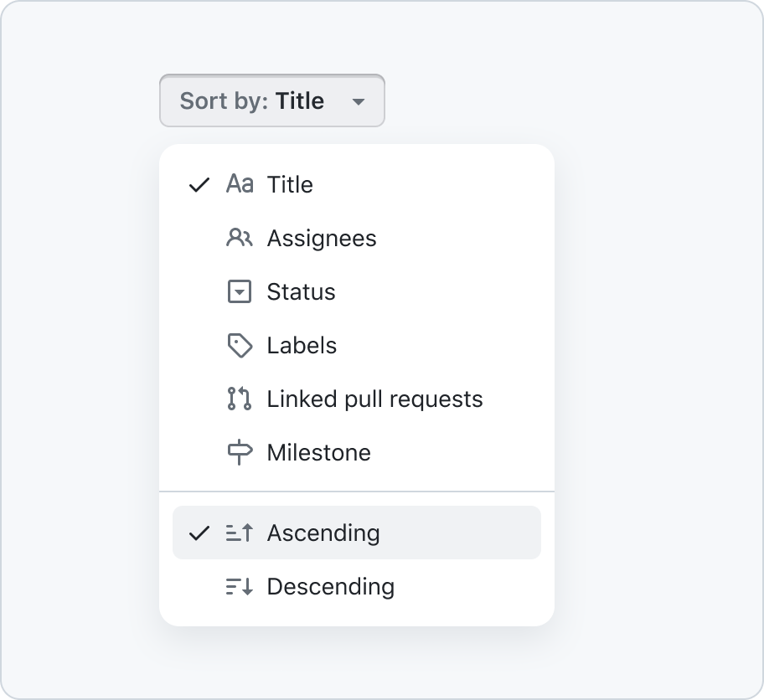Viewport: 764px width, 700px height.
Task: Pick Labels as sort field
Action: (357, 345)
